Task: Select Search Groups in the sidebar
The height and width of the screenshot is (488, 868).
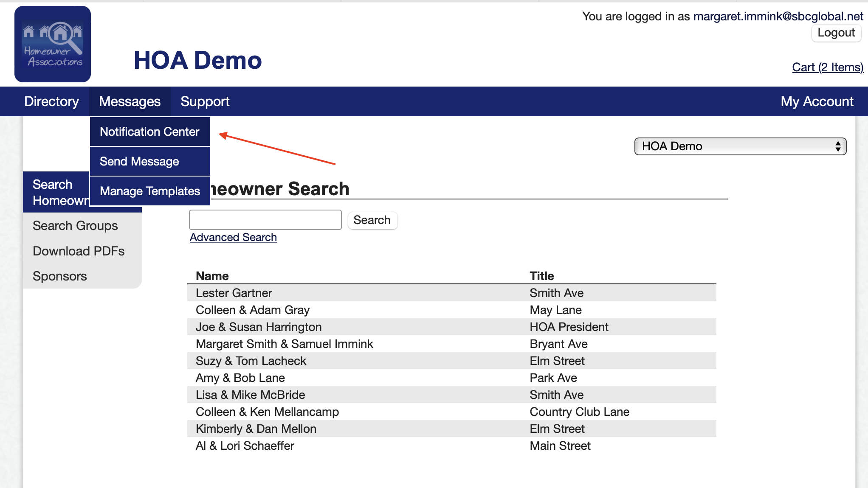Action: click(75, 226)
